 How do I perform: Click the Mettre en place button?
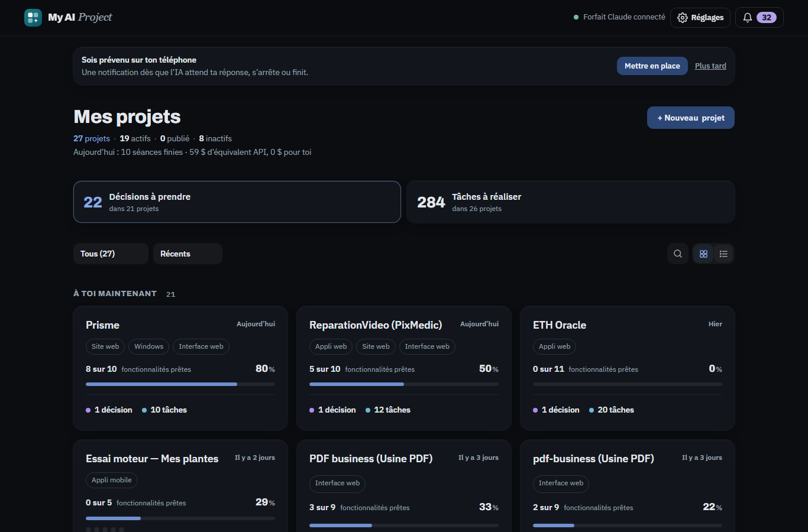tap(652, 66)
